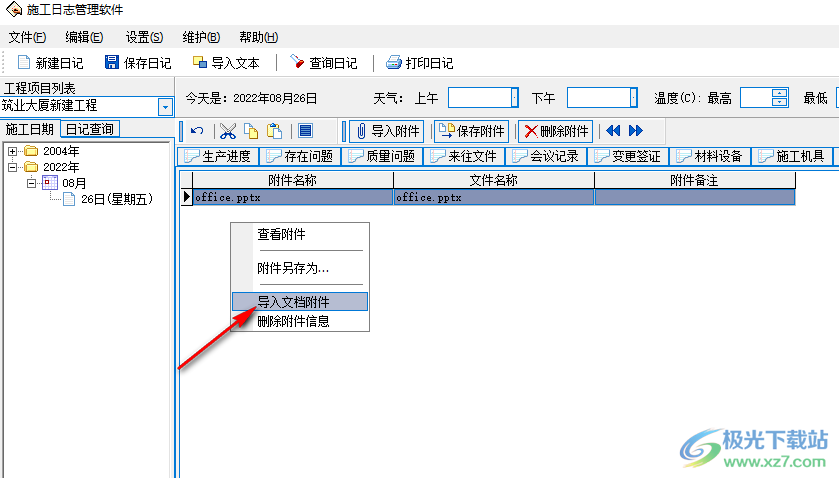This screenshot has width=839, height=478.
Task: Open the 查询日记 search tool
Action: point(324,63)
